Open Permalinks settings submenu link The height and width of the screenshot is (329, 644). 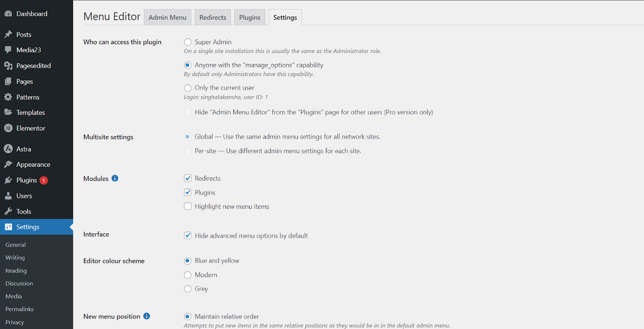pos(19,309)
